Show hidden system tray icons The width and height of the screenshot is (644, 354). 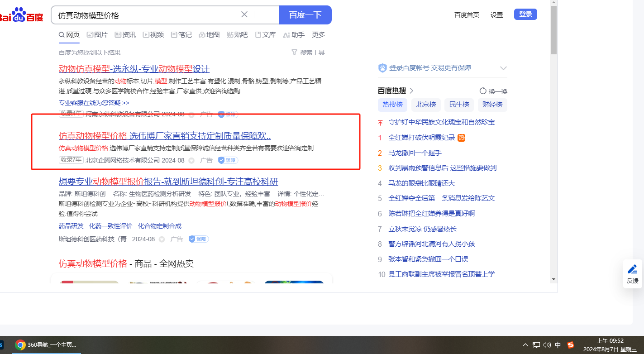525,345
